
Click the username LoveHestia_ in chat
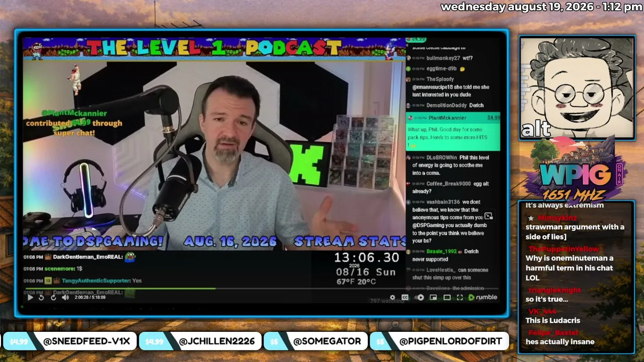pos(441,270)
